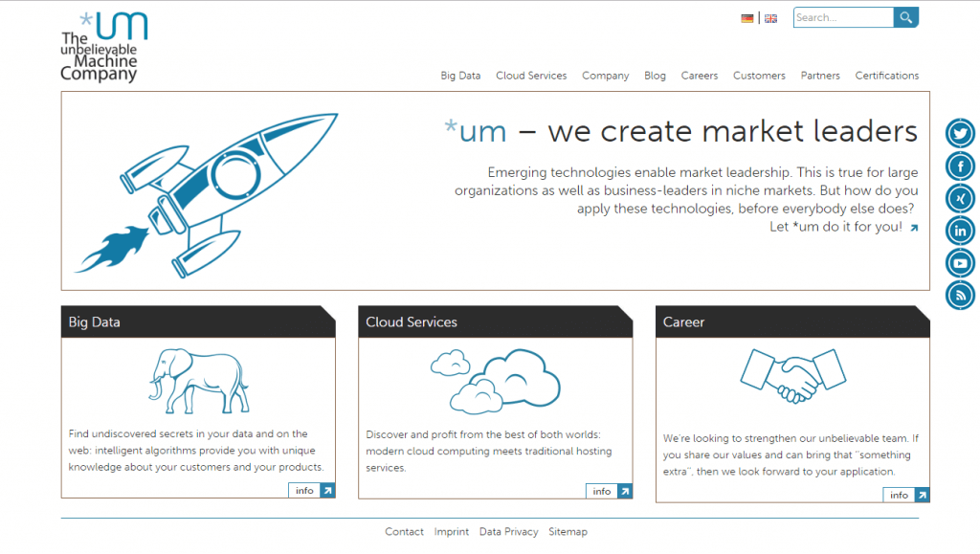Click the arrow icon in Cloud Services card
The width and height of the screenshot is (980, 554).
[625, 491]
